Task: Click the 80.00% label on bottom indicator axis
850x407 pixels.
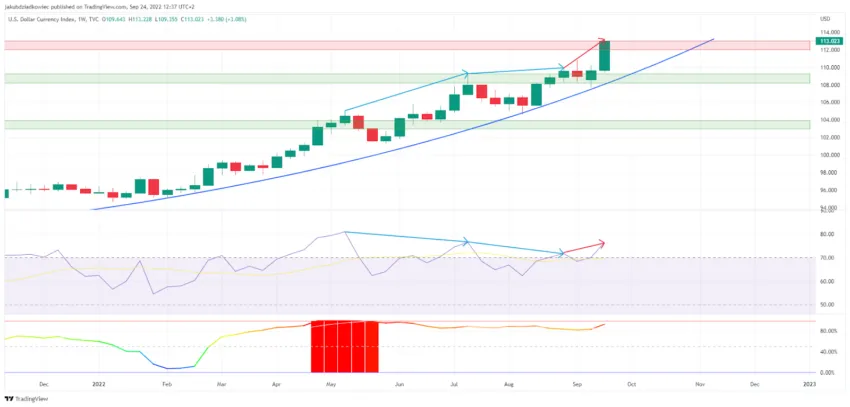Action: point(827,331)
